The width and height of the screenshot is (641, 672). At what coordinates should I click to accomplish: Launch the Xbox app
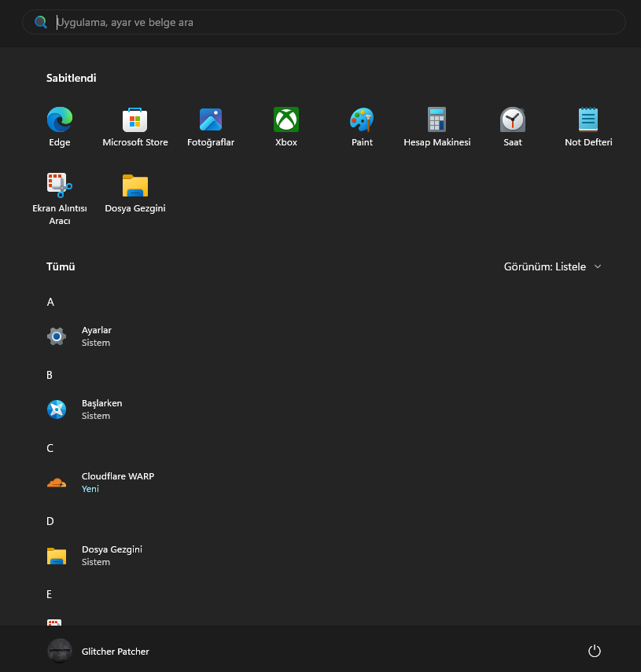[x=286, y=127]
